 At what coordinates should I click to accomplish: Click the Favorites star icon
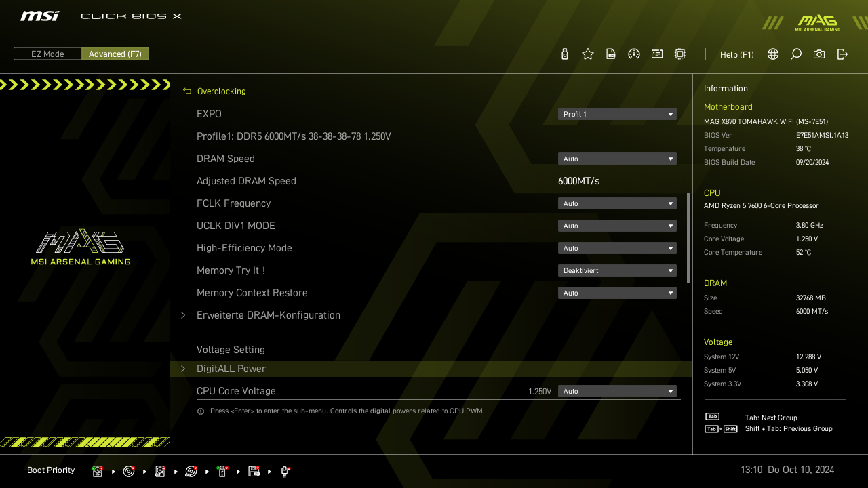[x=588, y=54]
